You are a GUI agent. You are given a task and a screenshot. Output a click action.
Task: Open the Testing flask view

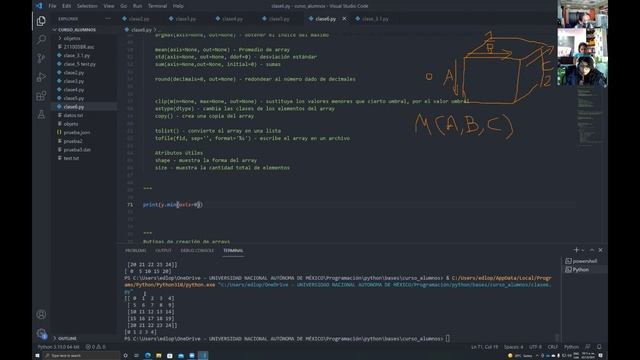pos(41,114)
